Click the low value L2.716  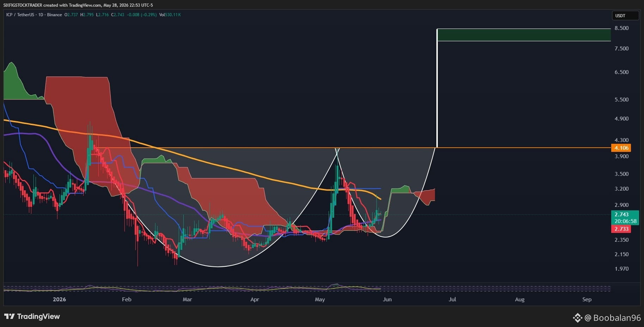tap(102, 15)
